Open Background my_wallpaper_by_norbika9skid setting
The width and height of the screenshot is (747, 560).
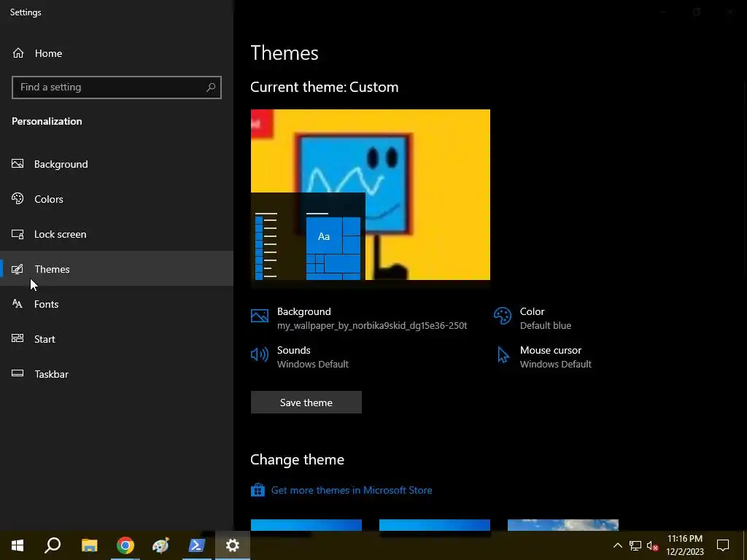tap(359, 318)
